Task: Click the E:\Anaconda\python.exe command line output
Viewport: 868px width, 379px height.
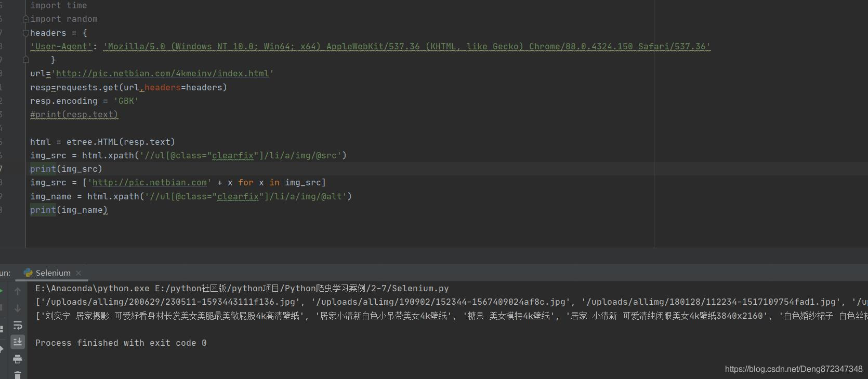Action: (x=242, y=288)
